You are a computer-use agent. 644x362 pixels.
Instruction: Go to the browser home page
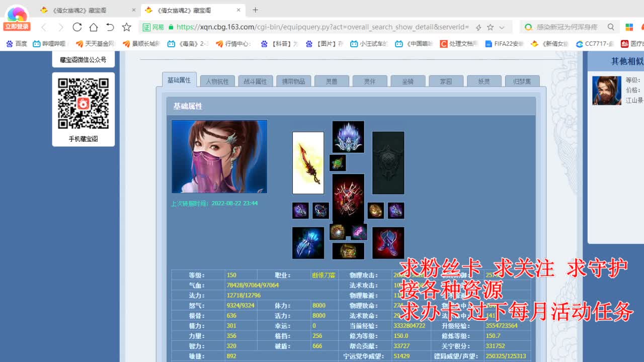94,27
